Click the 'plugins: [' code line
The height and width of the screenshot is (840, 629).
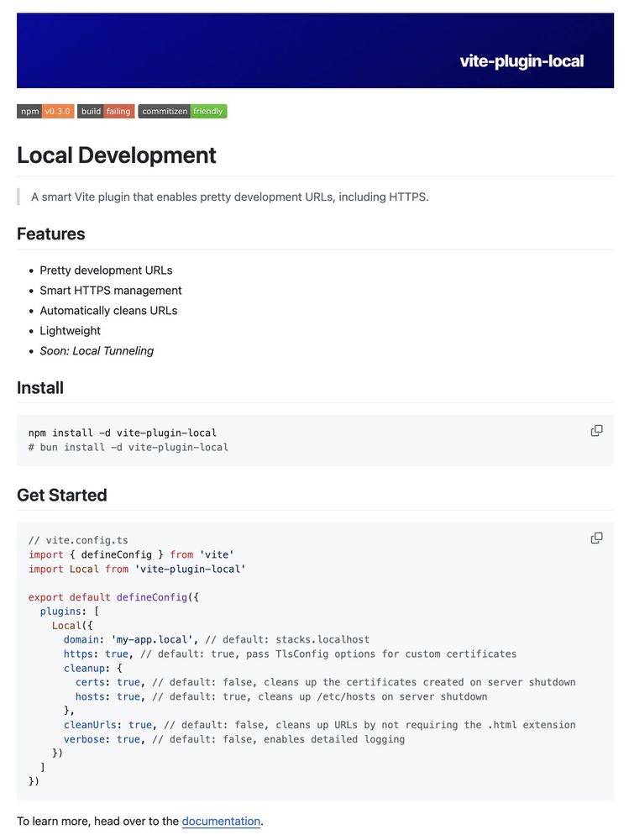pos(70,612)
